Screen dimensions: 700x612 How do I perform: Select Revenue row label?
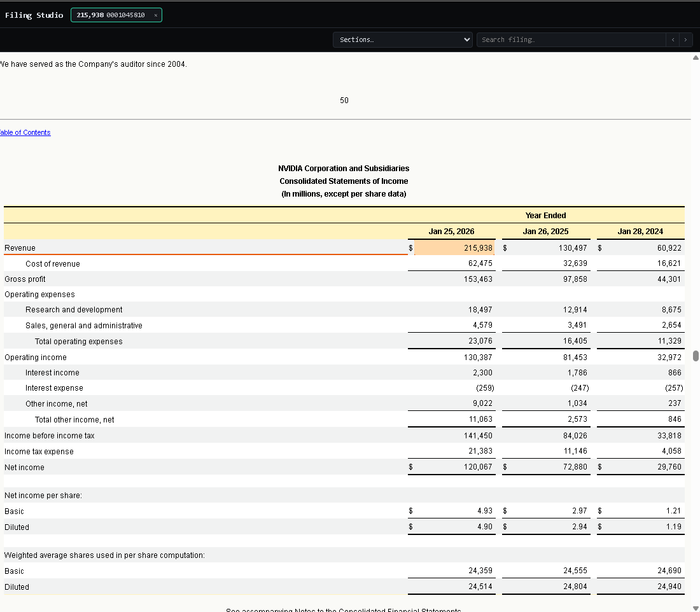pyautogui.click(x=20, y=248)
